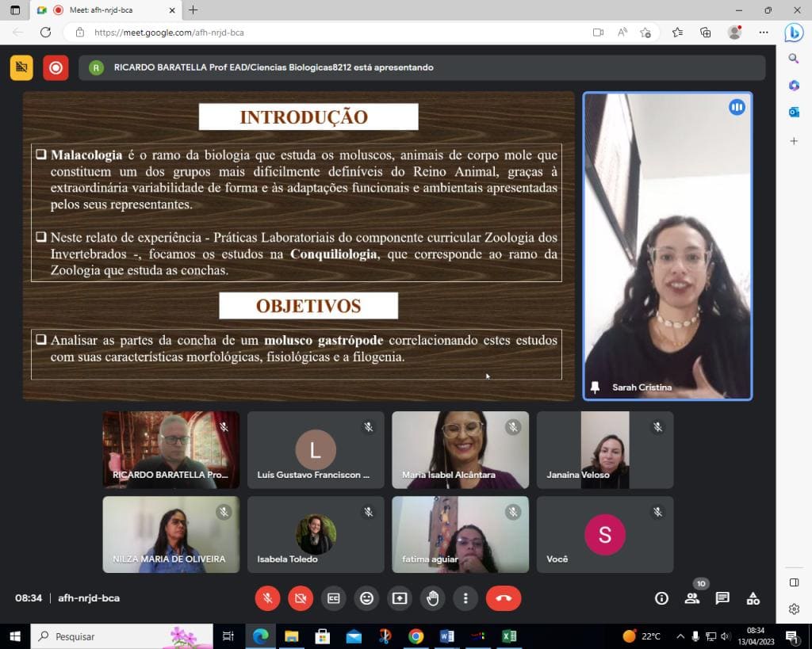The image size is (812, 649).
Task: Open Edge tab actions menu icon
Action: tap(15, 10)
